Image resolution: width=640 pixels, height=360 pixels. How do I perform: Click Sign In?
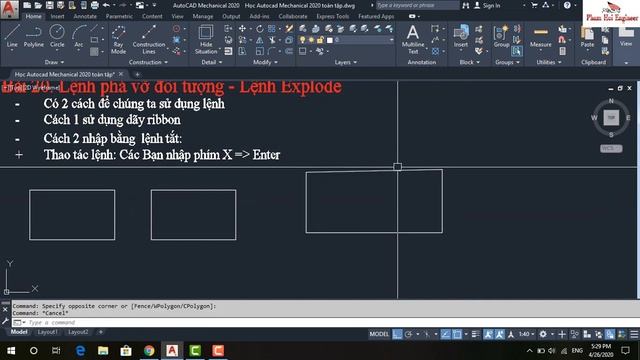[x=487, y=5]
